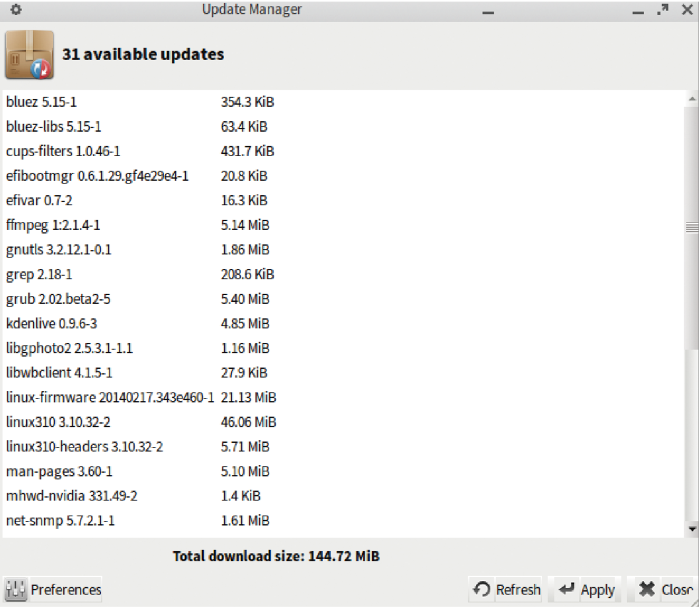Select libgphoto2 2.5.3.1-1.1 row
The height and width of the screenshot is (610, 700).
[x=344, y=348]
